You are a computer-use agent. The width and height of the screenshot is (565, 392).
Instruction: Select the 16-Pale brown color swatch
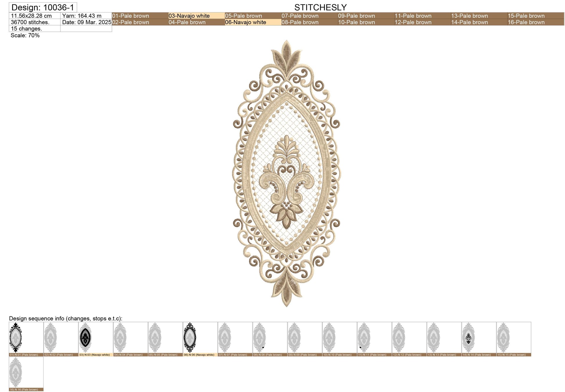pos(535,22)
